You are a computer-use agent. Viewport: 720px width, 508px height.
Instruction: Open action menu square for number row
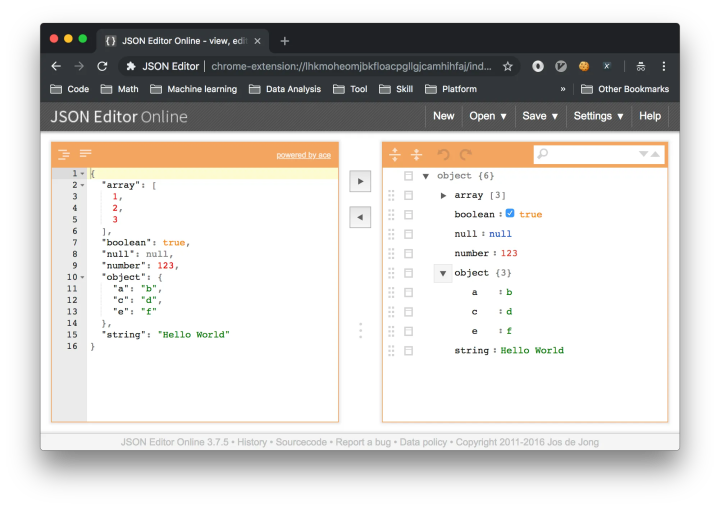click(x=408, y=254)
